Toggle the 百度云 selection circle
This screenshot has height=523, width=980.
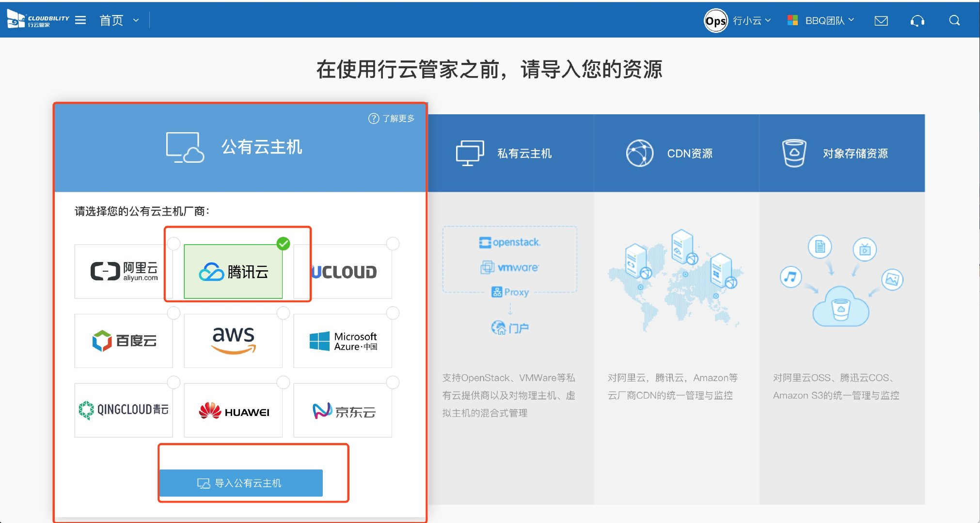pos(174,313)
